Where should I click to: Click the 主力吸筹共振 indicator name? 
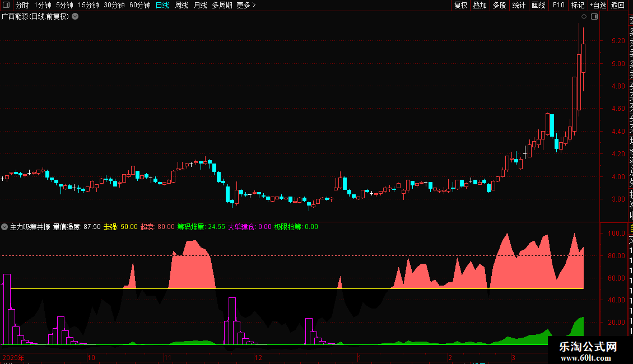(x=30, y=227)
